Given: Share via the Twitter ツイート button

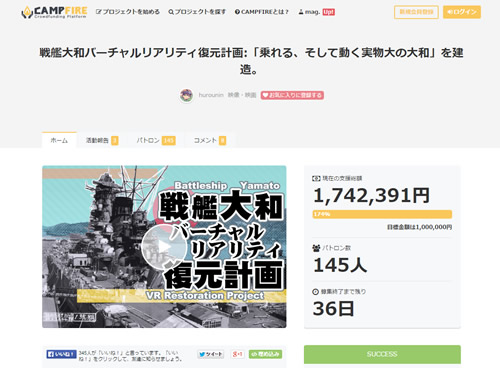Looking at the screenshot, I should [211, 354].
